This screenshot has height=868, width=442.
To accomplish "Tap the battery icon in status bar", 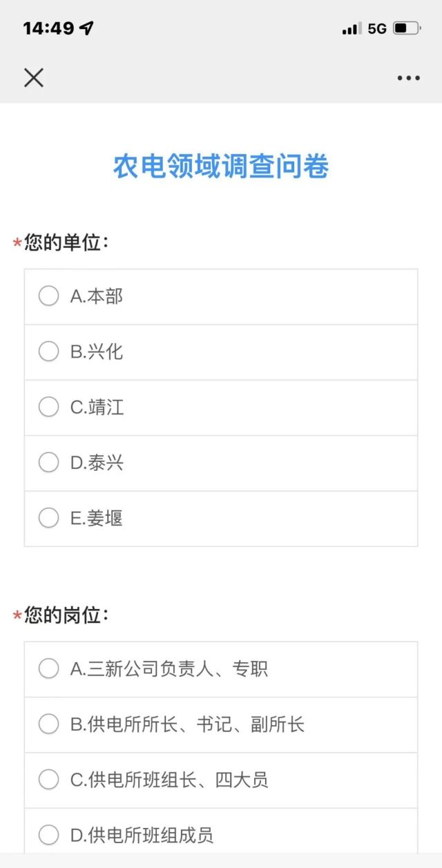I will [406, 28].
